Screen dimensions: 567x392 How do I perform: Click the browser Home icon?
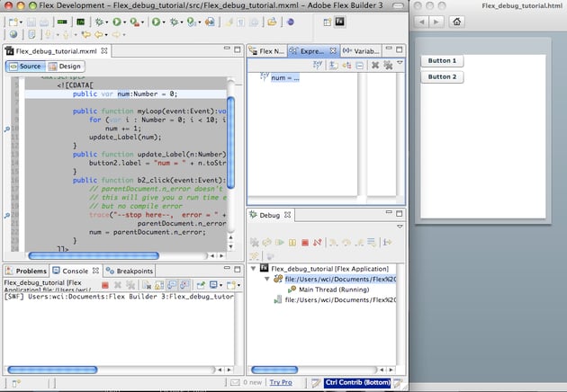tap(458, 22)
